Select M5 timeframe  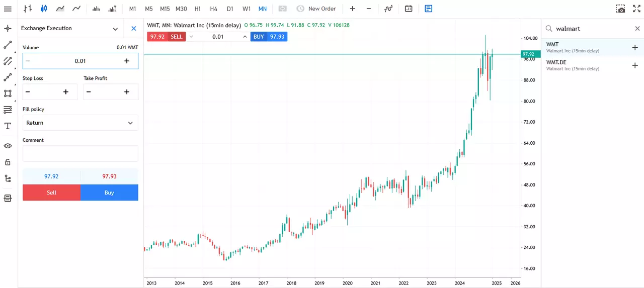pos(149,9)
